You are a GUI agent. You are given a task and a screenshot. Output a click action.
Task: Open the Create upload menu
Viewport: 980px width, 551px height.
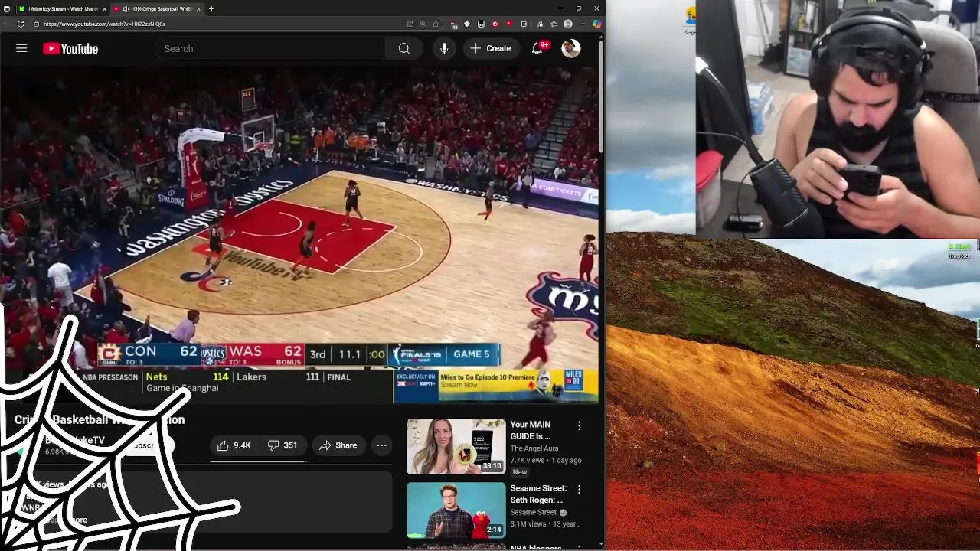tap(491, 48)
